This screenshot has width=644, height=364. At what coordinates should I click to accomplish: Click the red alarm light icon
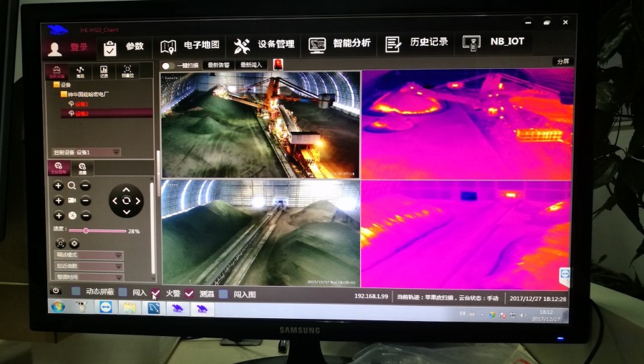(278, 64)
